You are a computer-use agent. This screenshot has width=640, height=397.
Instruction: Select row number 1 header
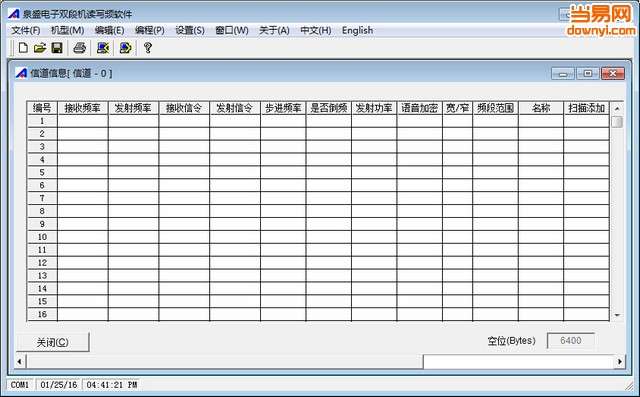42,121
